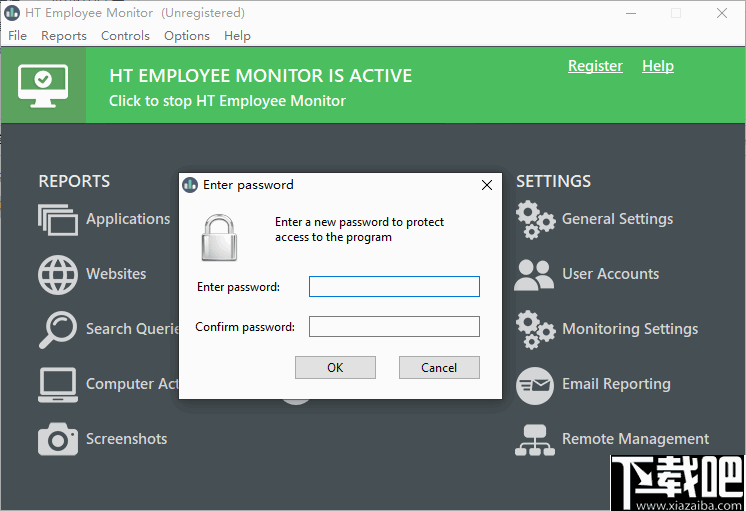This screenshot has width=746, height=511.
Task: Click the Enter password dialog title icon
Action: 190,185
